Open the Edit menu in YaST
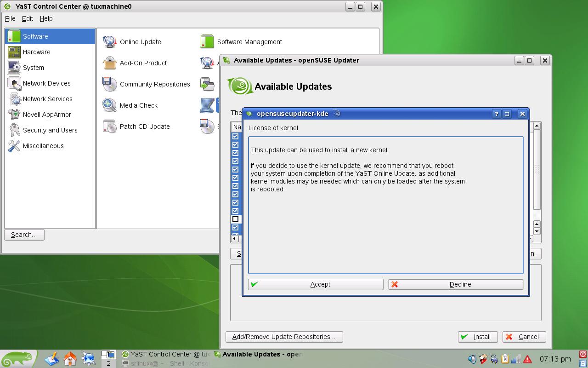This screenshot has width=588, height=368. [28, 18]
